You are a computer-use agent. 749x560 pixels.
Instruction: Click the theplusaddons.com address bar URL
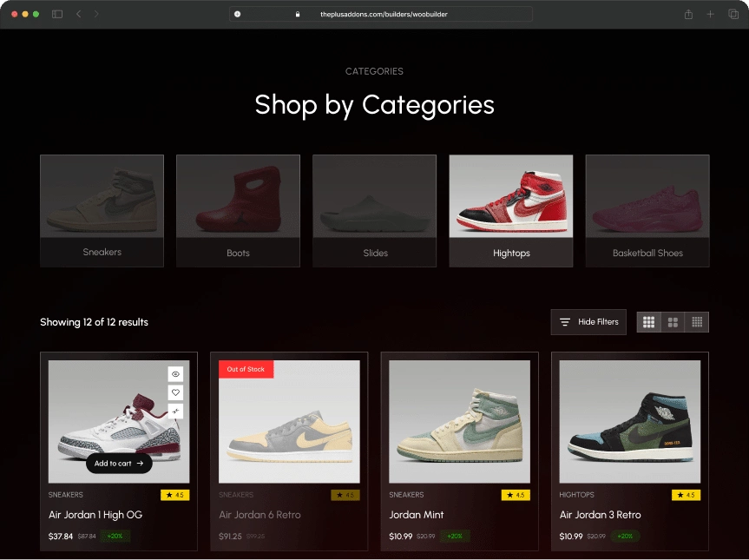tap(384, 15)
